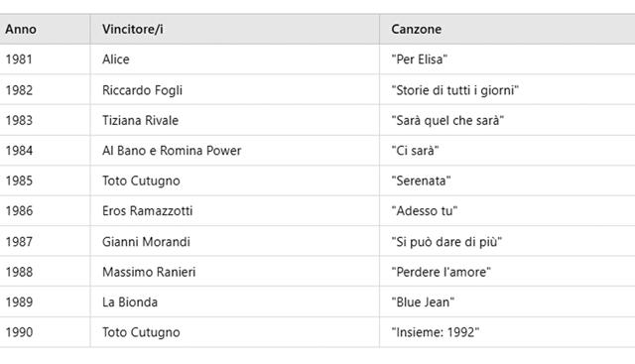
Task: Click the "Sarà quel che sarà" cell
Action: (507, 120)
